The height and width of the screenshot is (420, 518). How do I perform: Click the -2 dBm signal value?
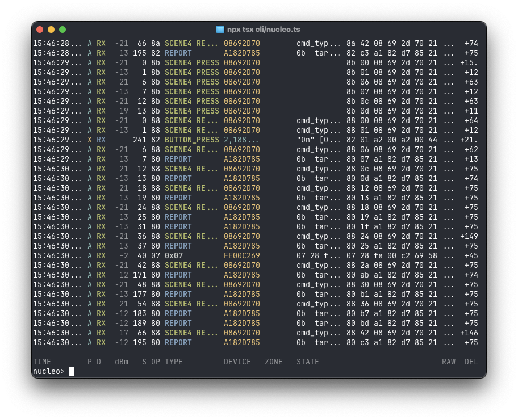click(x=124, y=256)
